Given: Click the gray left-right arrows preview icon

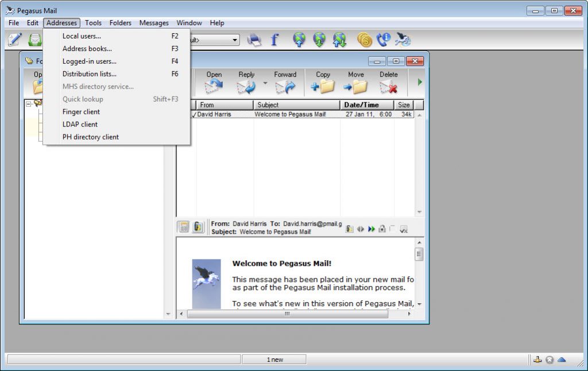Looking at the screenshot, I should click(361, 229).
